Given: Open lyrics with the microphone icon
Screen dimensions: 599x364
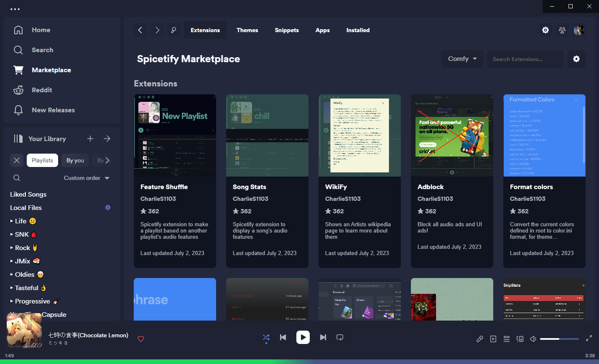Looking at the screenshot, I should click(x=480, y=339).
